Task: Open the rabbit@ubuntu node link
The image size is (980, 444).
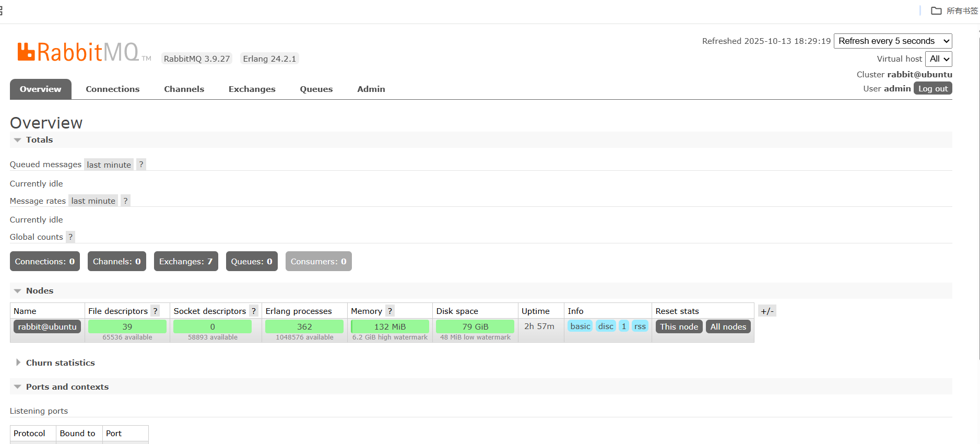Action: 48,326
